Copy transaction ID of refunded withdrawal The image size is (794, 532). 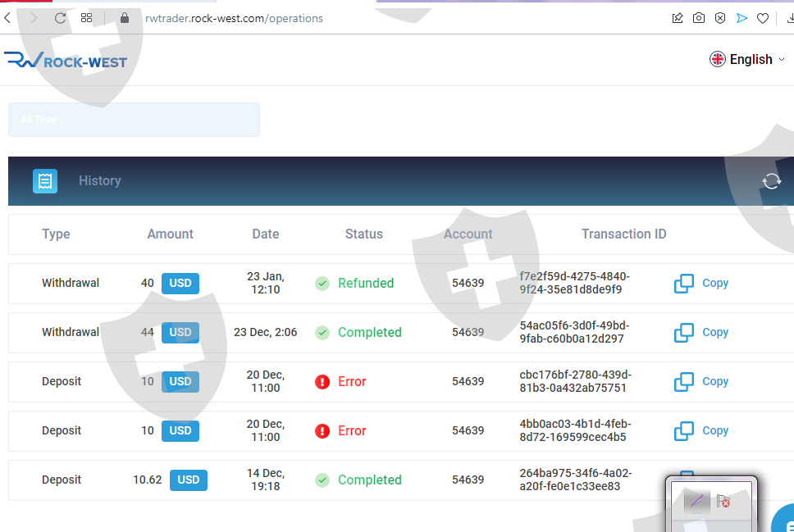coord(700,284)
